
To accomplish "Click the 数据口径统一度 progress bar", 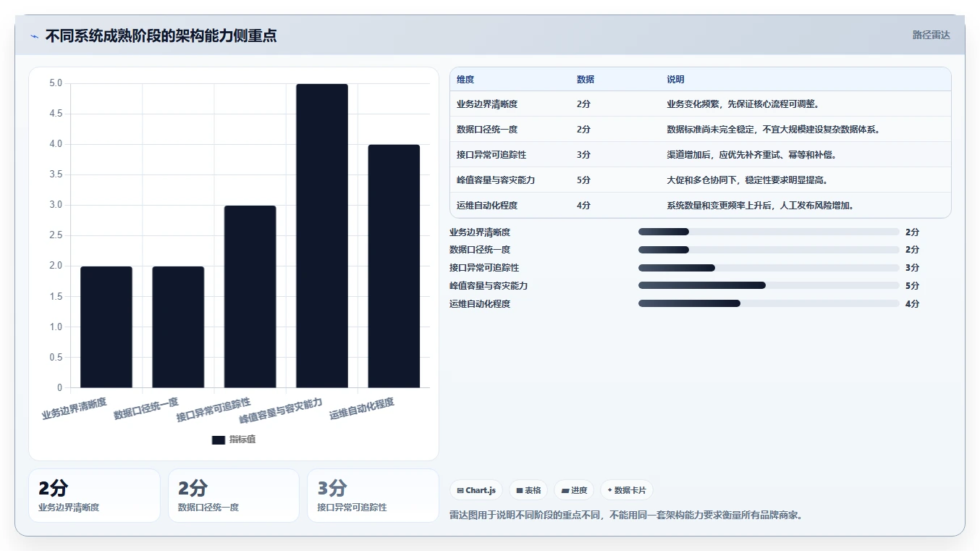I will 769,250.
